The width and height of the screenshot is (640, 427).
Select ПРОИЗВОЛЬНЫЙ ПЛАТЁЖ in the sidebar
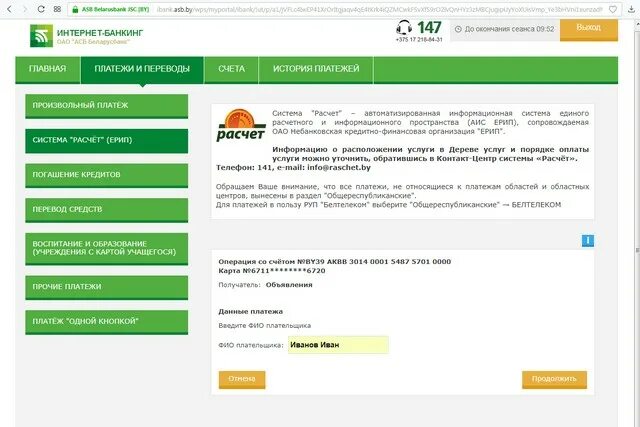(x=107, y=106)
